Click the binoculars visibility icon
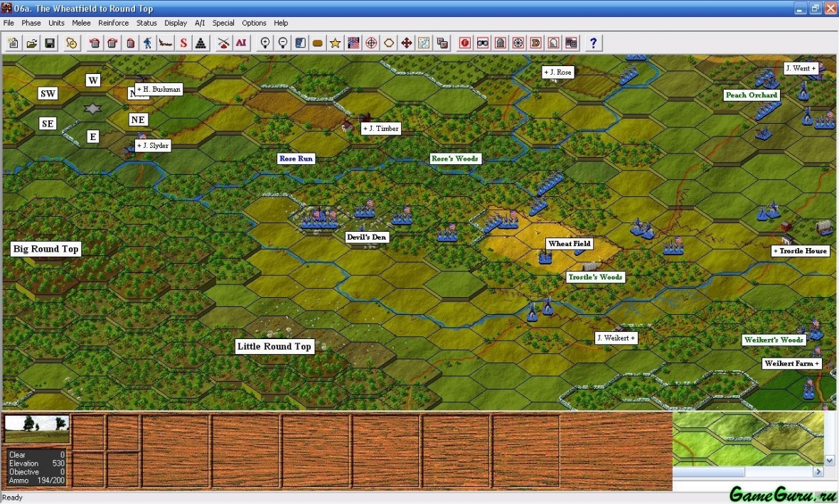Image resolution: width=839 pixels, height=504 pixels. [483, 43]
